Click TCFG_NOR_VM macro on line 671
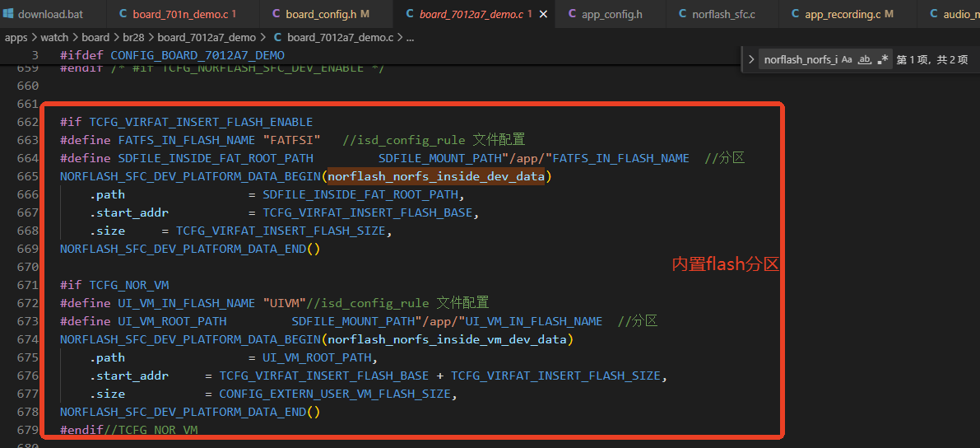The width and height of the screenshot is (980, 448). point(128,285)
